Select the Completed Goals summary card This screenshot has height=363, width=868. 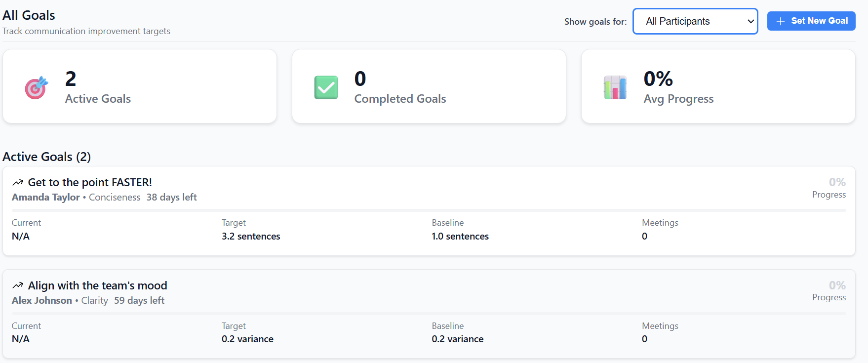429,86
